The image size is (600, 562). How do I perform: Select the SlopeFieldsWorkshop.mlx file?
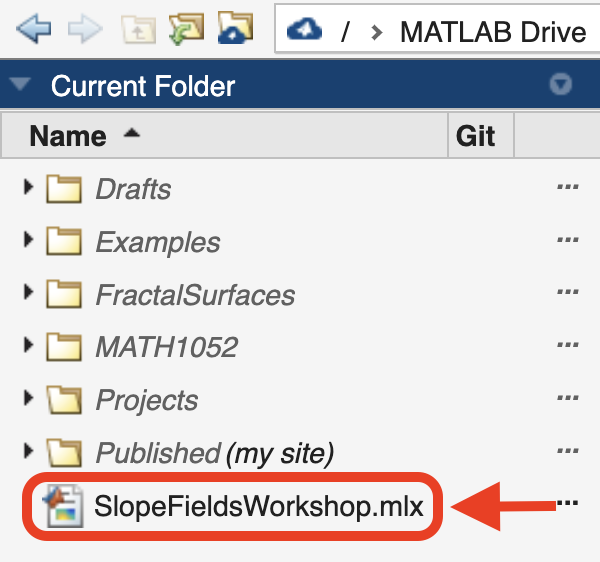click(259, 506)
